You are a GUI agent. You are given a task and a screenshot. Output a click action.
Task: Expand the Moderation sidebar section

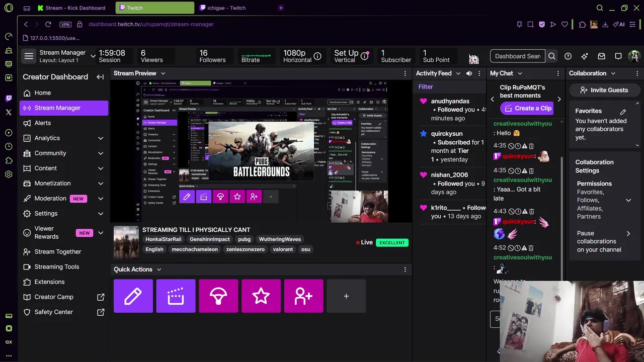[101, 199]
